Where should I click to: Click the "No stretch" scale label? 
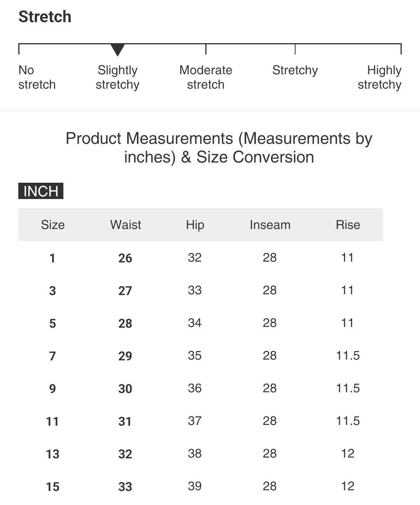(37, 77)
